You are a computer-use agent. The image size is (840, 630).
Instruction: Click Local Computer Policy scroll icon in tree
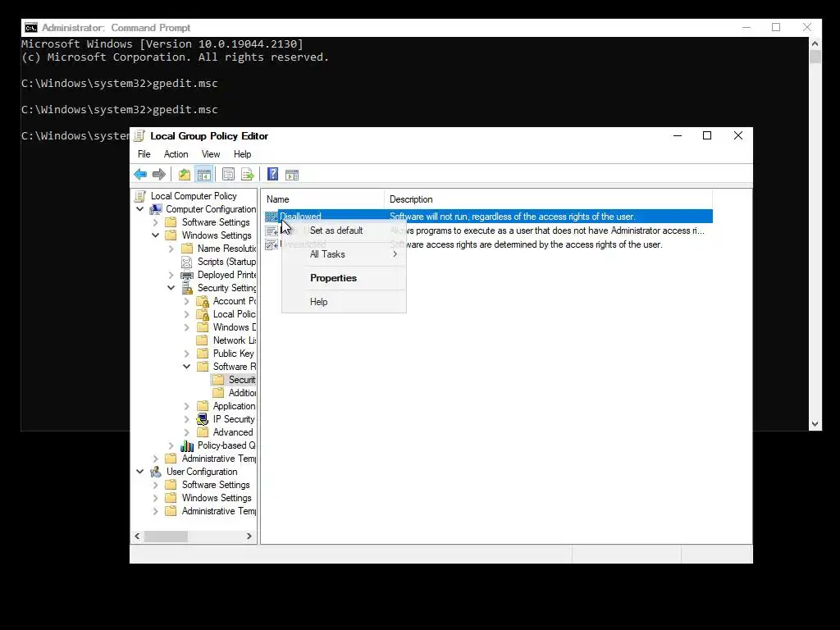tap(140, 196)
